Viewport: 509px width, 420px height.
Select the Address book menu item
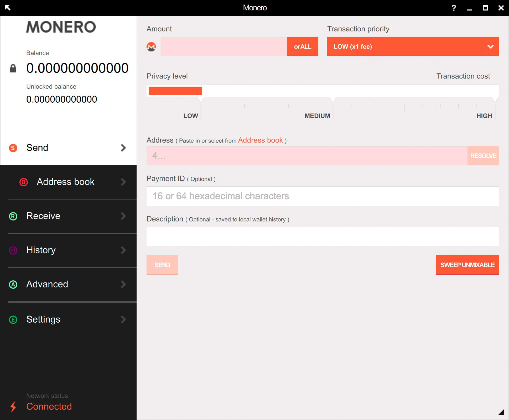(68, 182)
